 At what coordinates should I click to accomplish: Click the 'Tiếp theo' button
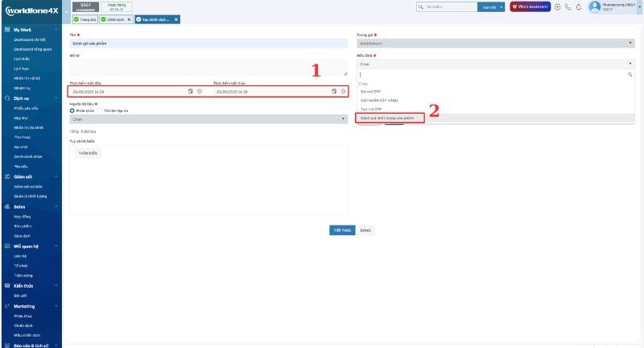click(342, 230)
